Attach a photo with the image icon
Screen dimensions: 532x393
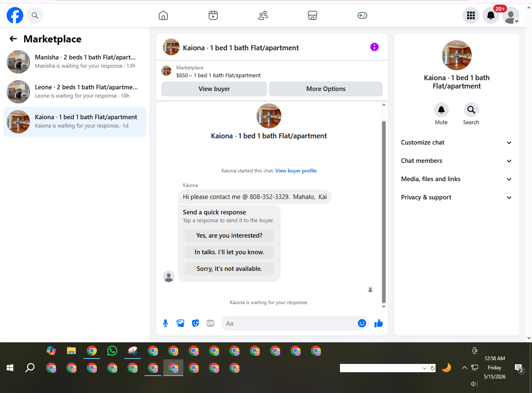coord(180,323)
